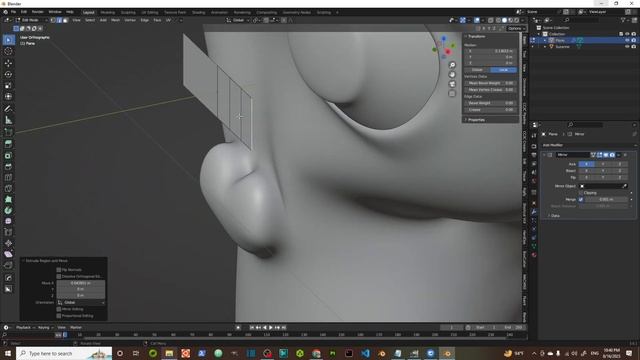640x360 pixels.
Task: Click the Global button in Transform panel
Action: click(477, 70)
